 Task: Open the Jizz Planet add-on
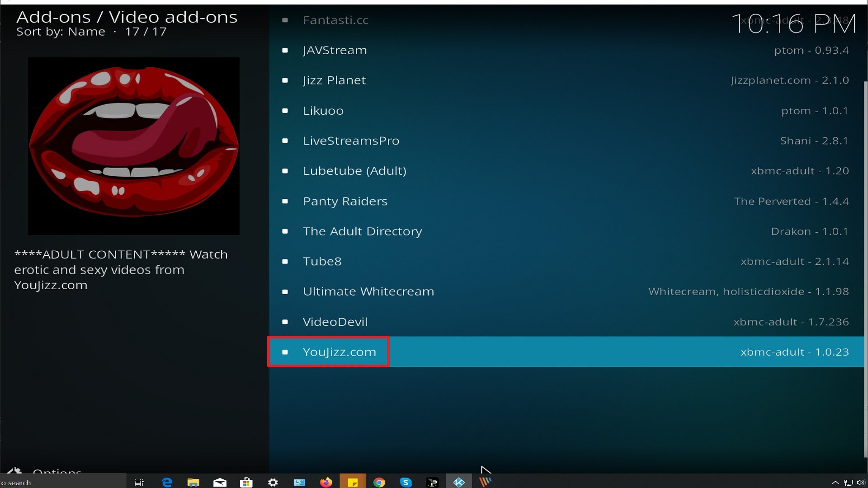[566, 80]
